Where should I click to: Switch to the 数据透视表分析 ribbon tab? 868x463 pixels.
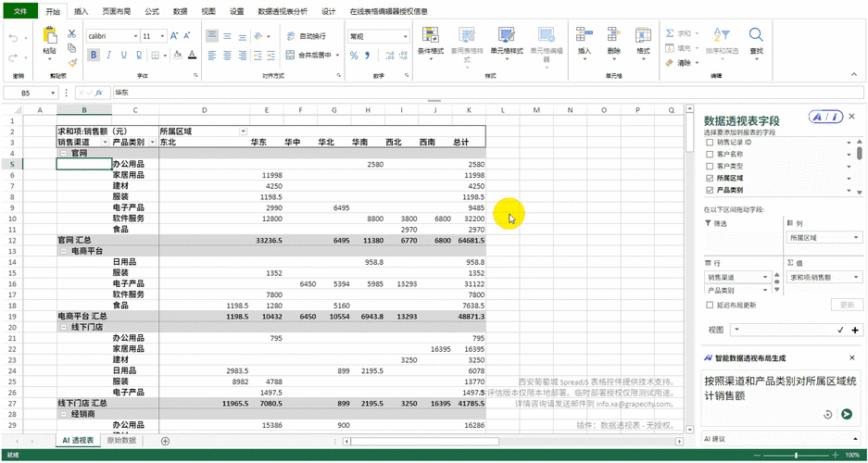click(x=283, y=11)
